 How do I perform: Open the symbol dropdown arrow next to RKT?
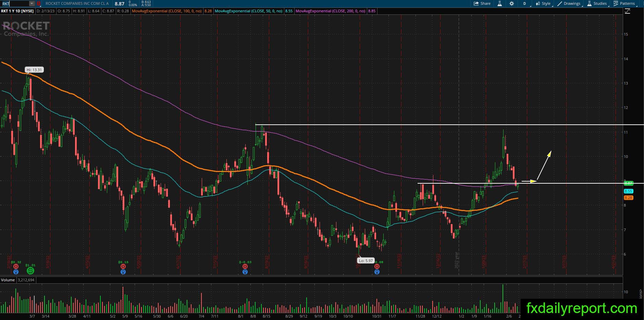pos(32,3)
